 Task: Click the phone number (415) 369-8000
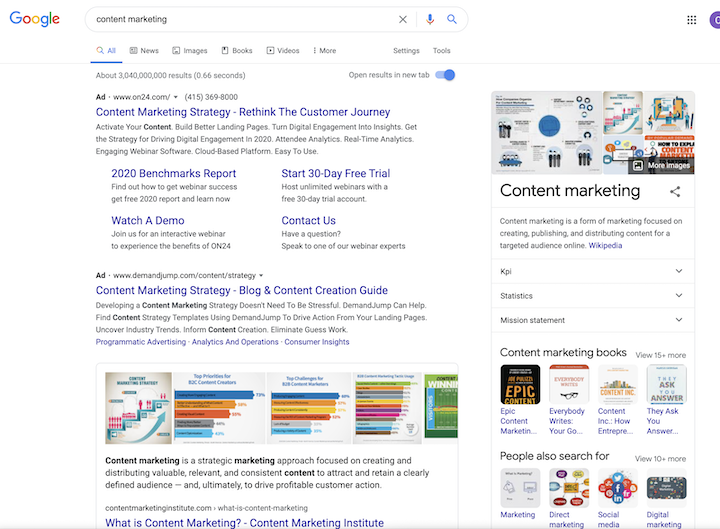[211, 97]
